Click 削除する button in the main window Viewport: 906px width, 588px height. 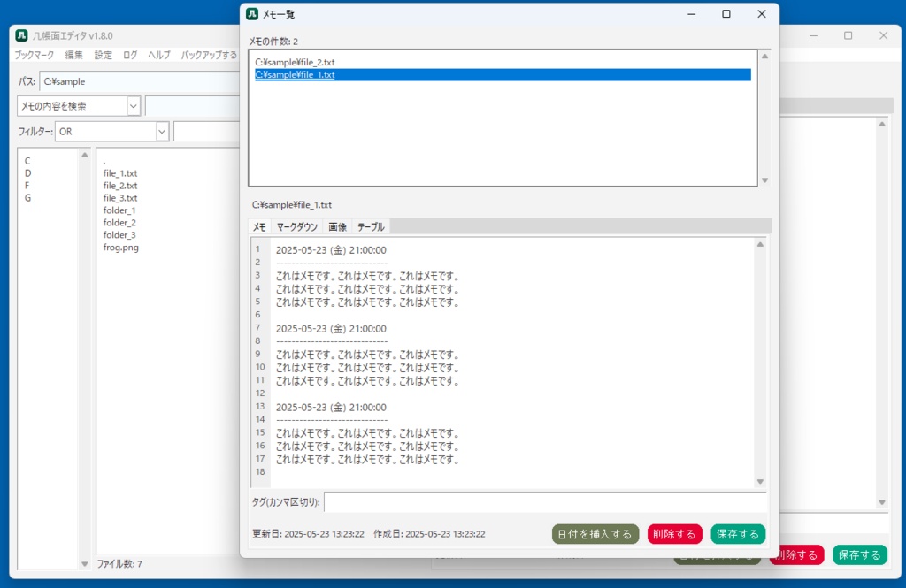[797, 555]
